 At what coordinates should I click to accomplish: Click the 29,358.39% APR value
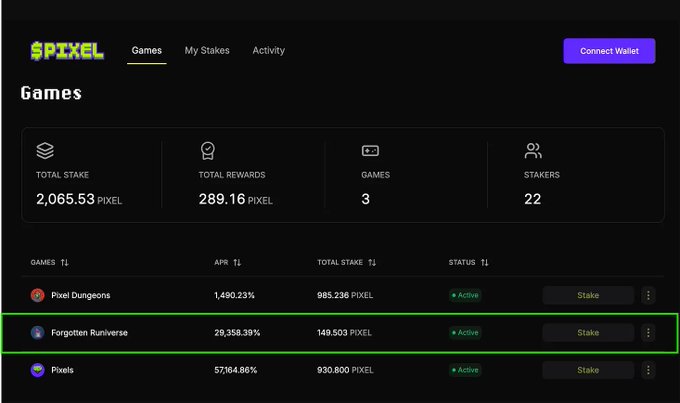point(237,333)
